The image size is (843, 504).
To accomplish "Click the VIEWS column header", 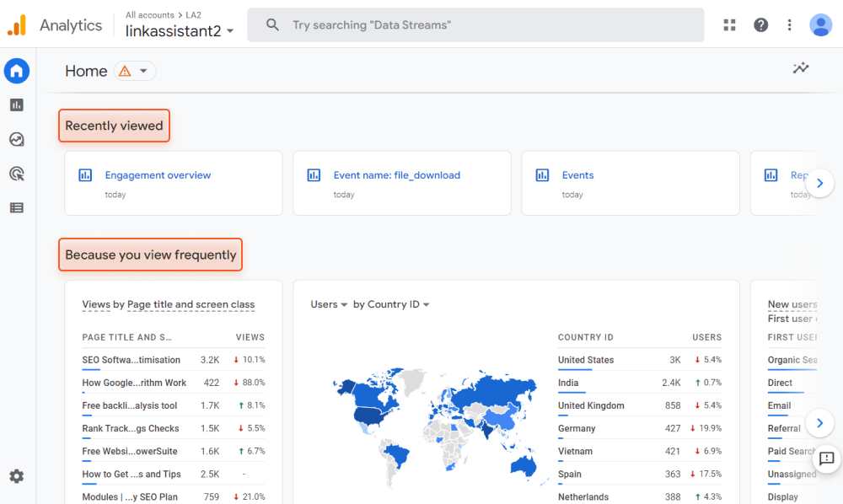I will coord(250,337).
